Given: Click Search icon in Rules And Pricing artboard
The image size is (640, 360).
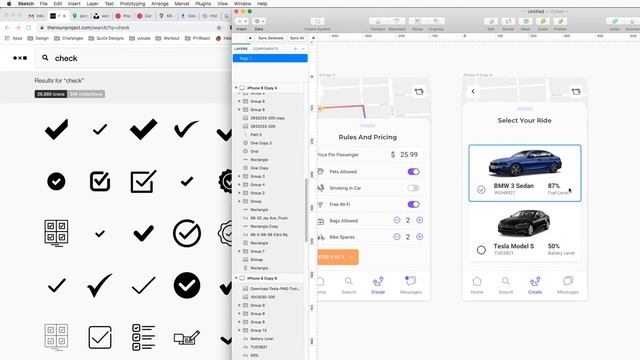Looking at the screenshot, I should [x=349, y=281].
